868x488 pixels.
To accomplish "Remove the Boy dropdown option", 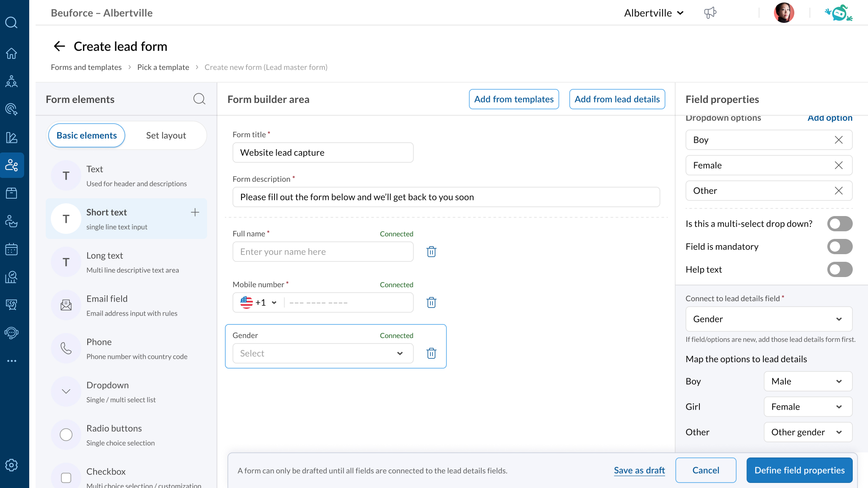I will (x=838, y=140).
